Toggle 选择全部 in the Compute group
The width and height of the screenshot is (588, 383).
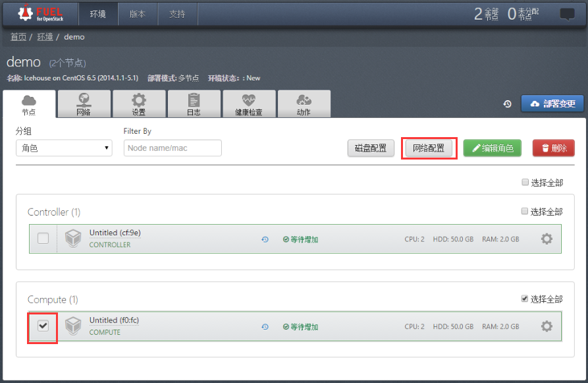525,299
